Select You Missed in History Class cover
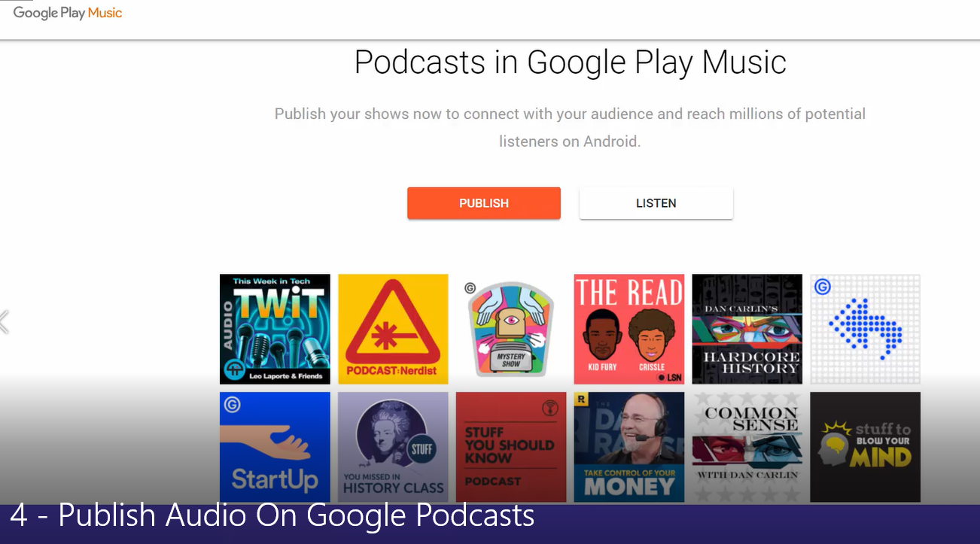This screenshot has width=980, height=544. click(393, 447)
